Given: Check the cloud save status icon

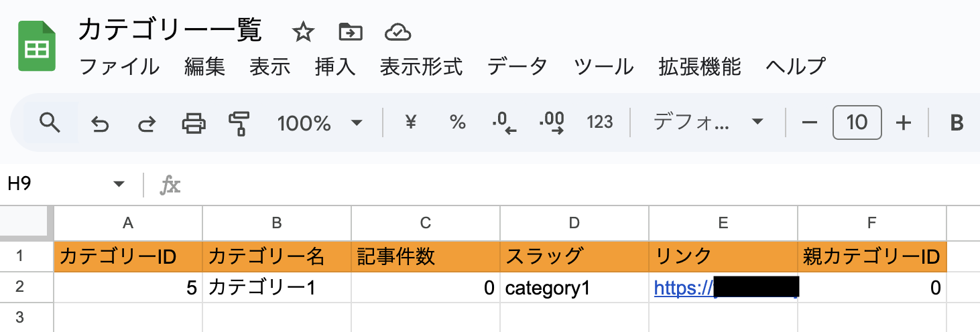Looking at the screenshot, I should (x=397, y=31).
